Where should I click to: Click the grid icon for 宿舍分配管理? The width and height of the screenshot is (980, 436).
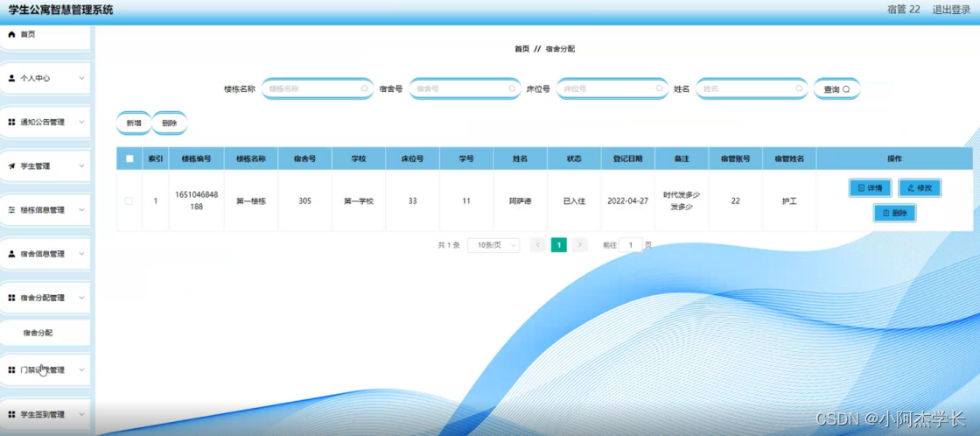(11, 298)
